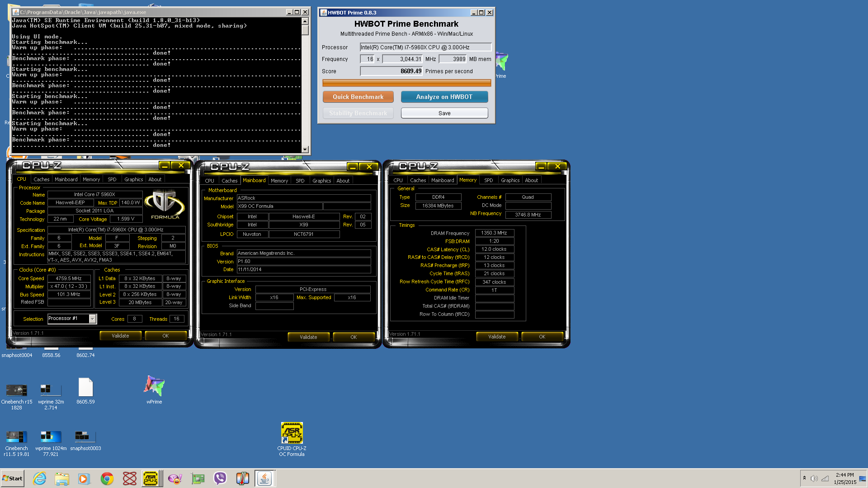Open Graphics tab in first CPU-Z window
Image resolution: width=868 pixels, height=488 pixels.
[x=133, y=179]
